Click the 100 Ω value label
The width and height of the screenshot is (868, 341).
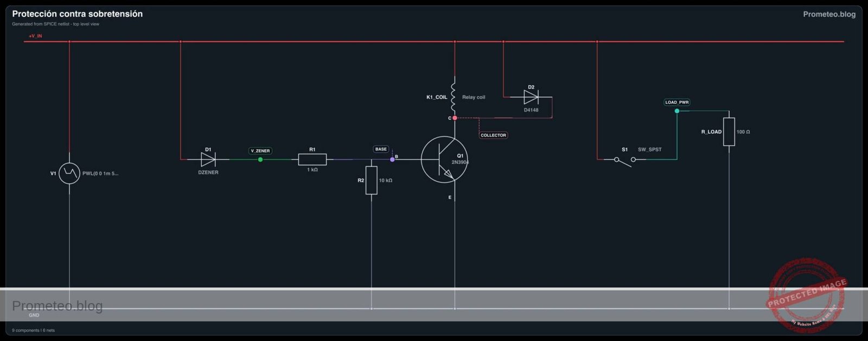tap(743, 132)
